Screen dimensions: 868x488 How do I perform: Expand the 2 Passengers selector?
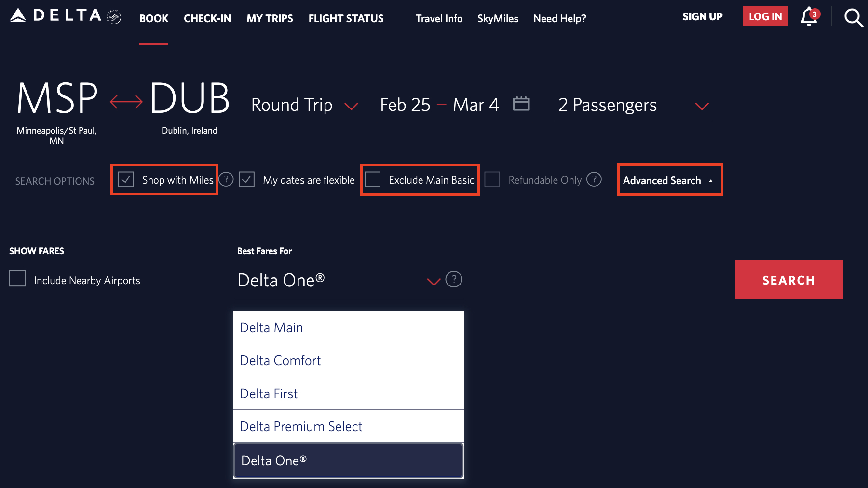tap(633, 105)
